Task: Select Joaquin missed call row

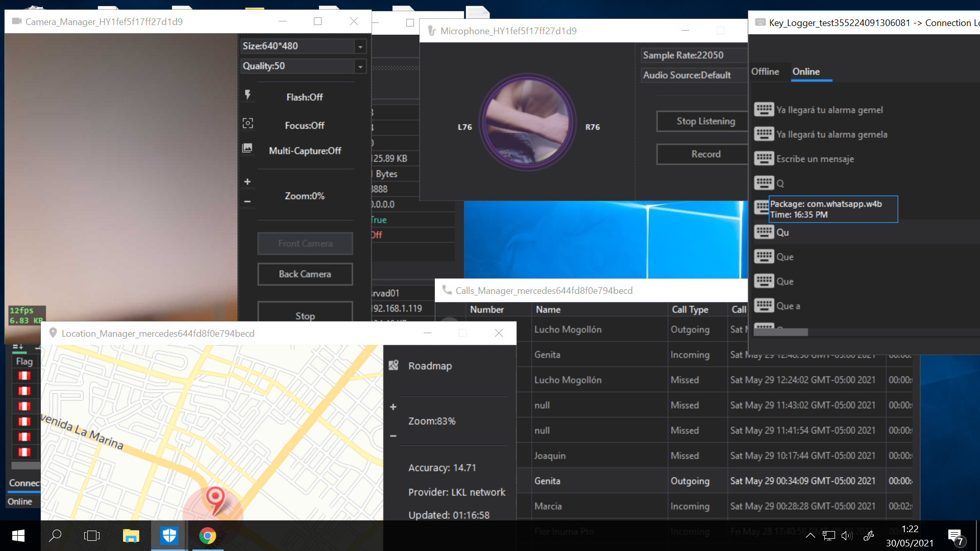Action: pyautogui.click(x=715, y=456)
